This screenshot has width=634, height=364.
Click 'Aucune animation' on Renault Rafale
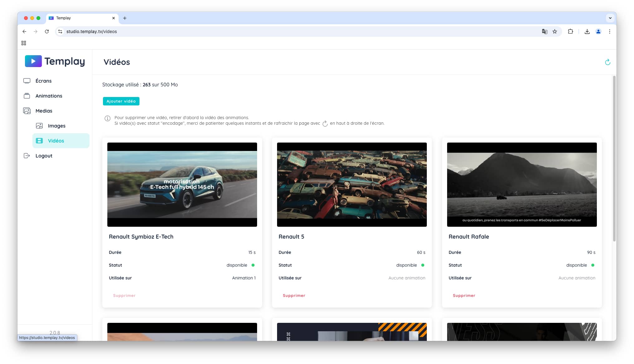[x=577, y=278]
